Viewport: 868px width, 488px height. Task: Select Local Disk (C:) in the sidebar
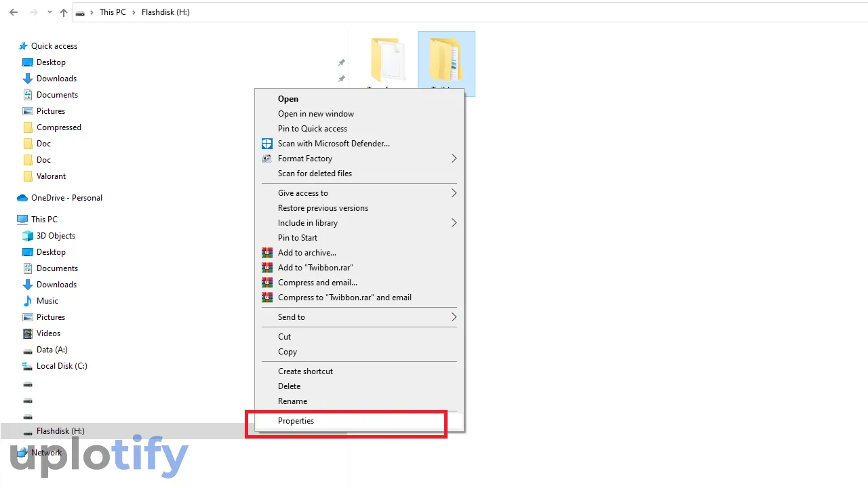62,366
